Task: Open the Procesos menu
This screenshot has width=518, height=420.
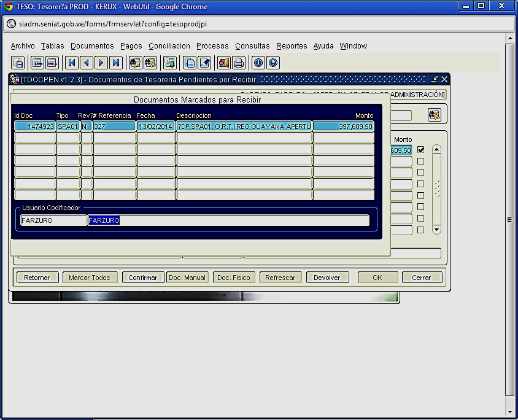Action: [x=212, y=46]
